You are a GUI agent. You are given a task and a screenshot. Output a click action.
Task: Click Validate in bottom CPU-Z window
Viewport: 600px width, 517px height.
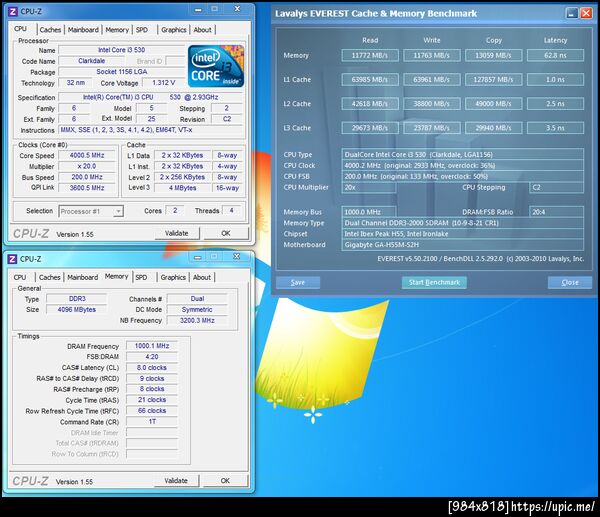[x=176, y=481]
